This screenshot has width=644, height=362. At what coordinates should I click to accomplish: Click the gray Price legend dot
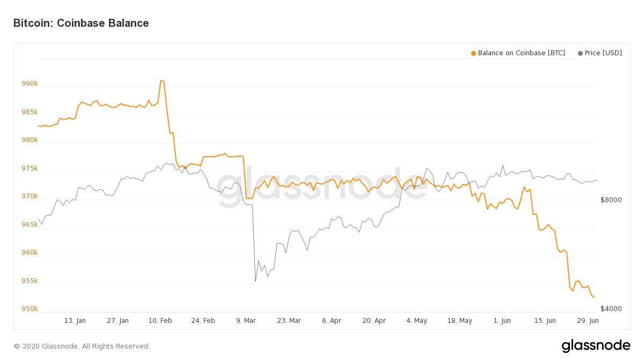(x=580, y=53)
